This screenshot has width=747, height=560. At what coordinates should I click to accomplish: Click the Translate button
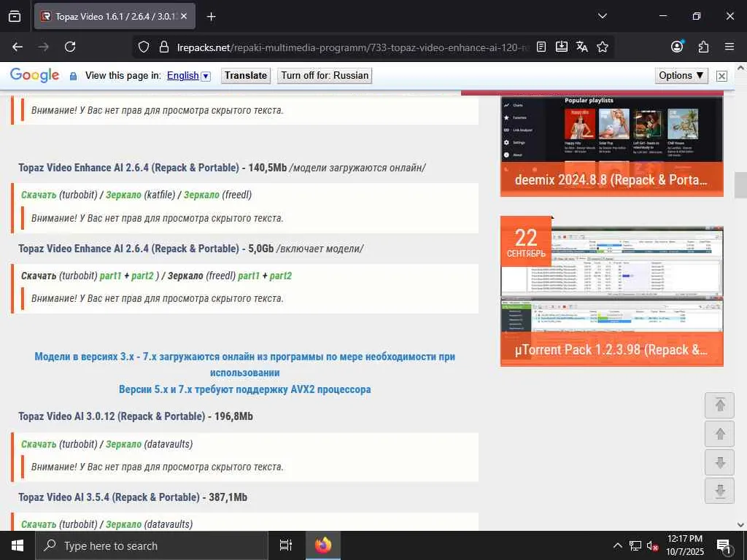point(246,76)
